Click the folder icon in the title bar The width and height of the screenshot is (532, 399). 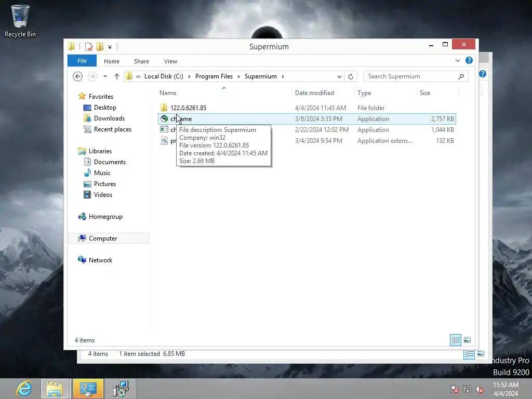71,46
